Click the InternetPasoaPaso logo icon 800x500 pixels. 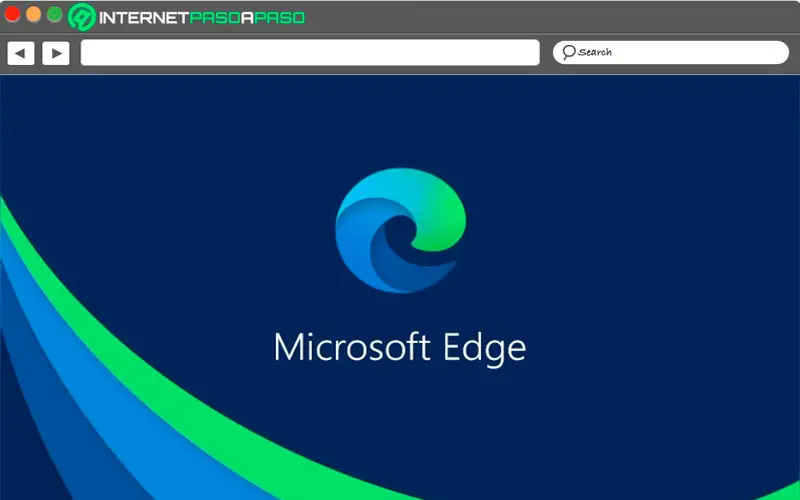point(82,17)
